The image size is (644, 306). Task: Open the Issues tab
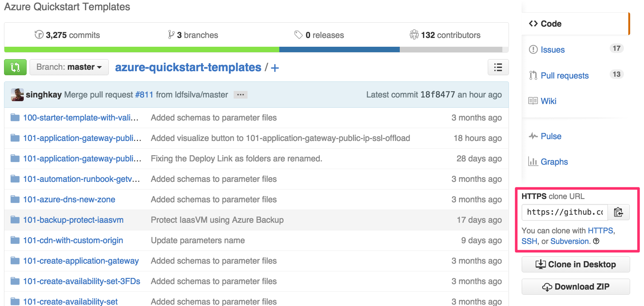552,50
